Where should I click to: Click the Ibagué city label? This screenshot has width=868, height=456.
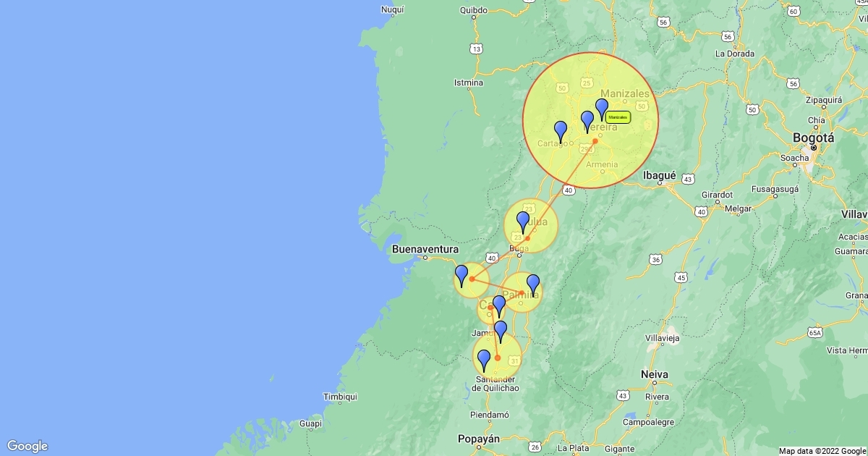660,174
